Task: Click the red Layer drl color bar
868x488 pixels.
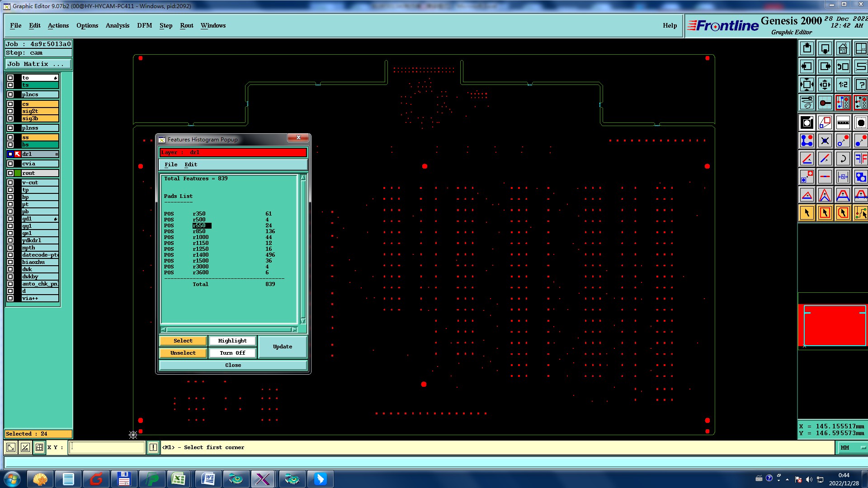Action: (x=233, y=152)
